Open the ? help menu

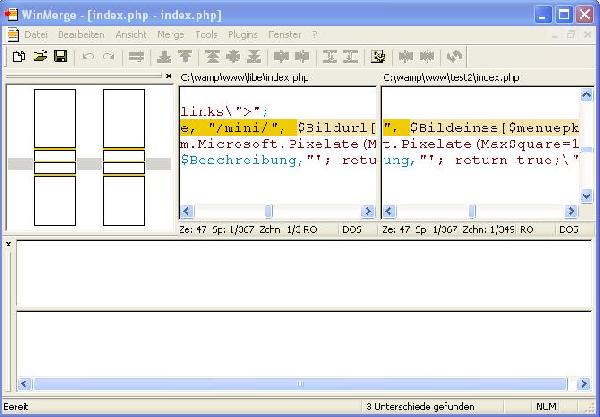tap(315, 35)
